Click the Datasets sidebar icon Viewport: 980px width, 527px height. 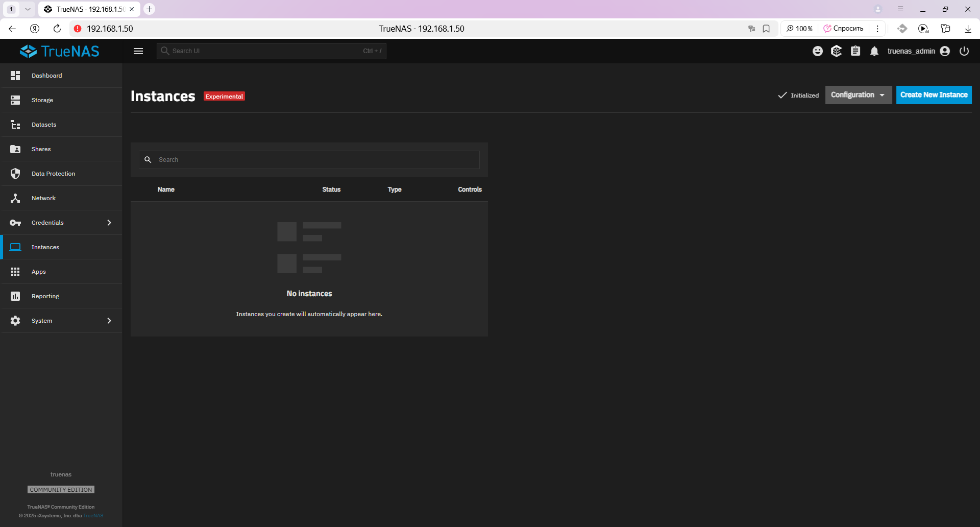(15, 125)
